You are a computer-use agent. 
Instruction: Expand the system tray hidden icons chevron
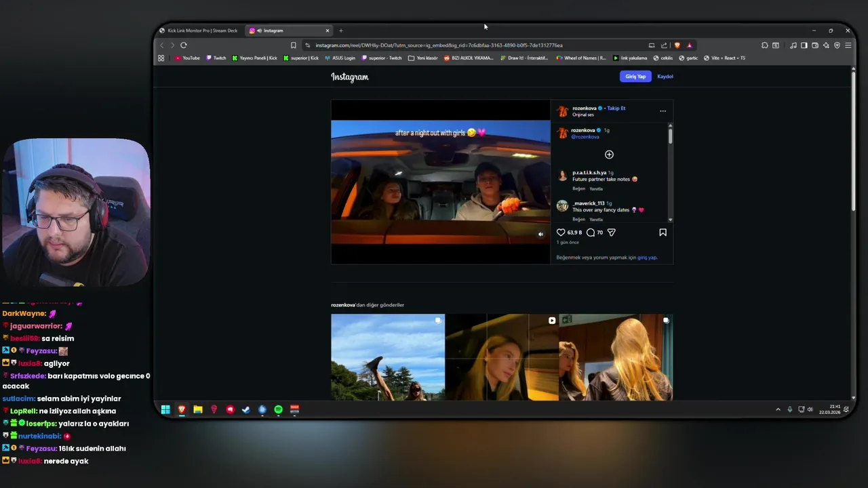point(778,409)
